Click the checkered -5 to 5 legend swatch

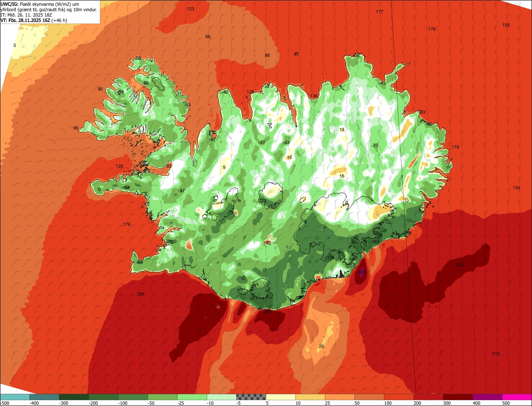pyautogui.click(x=251, y=396)
